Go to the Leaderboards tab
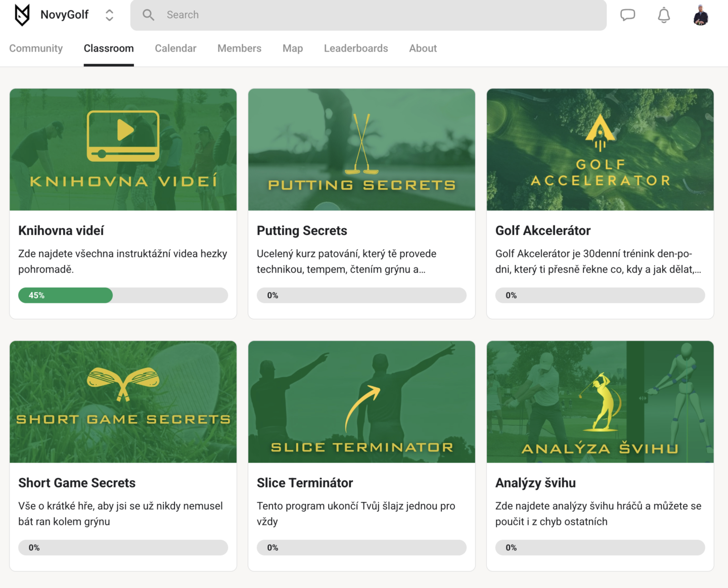The width and height of the screenshot is (728, 588). click(356, 49)
